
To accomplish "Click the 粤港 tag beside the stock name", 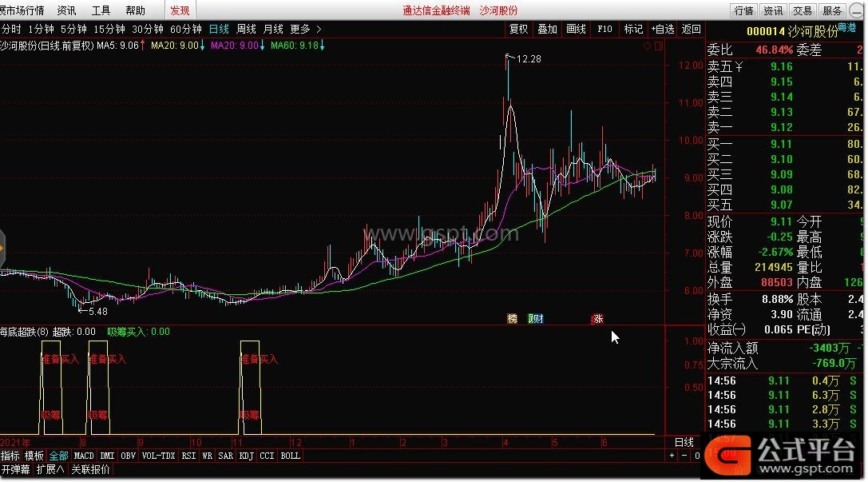I will [x=847, y=26].
